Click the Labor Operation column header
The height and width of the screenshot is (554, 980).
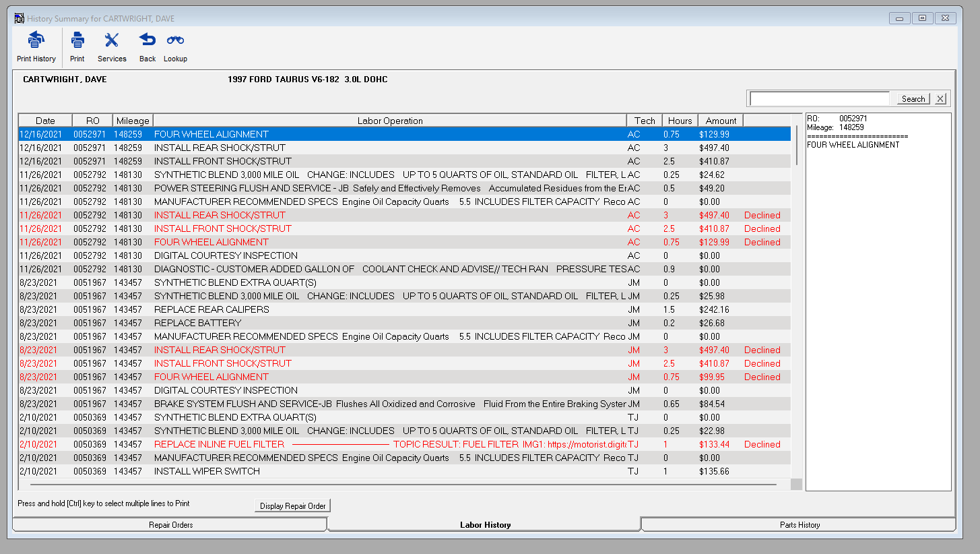(x=390, y=121)
